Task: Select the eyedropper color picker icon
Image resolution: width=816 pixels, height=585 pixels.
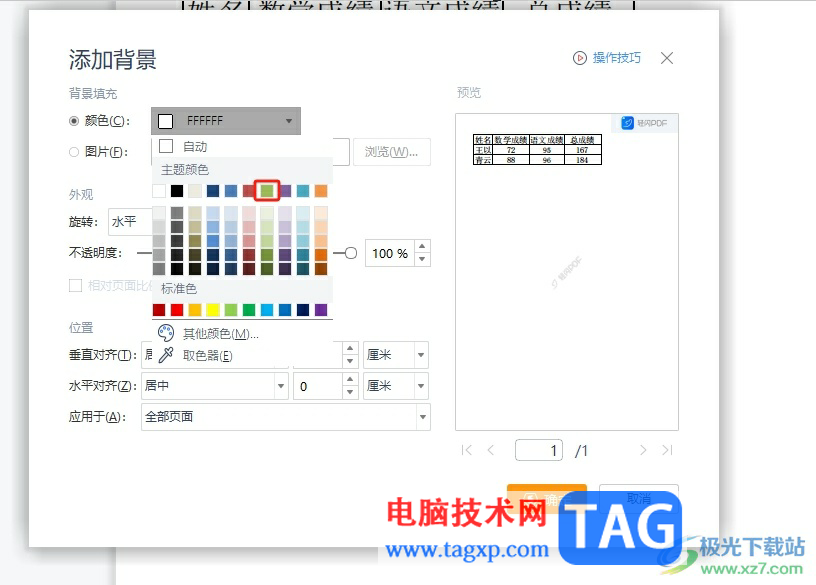Action: pos(165,355)
